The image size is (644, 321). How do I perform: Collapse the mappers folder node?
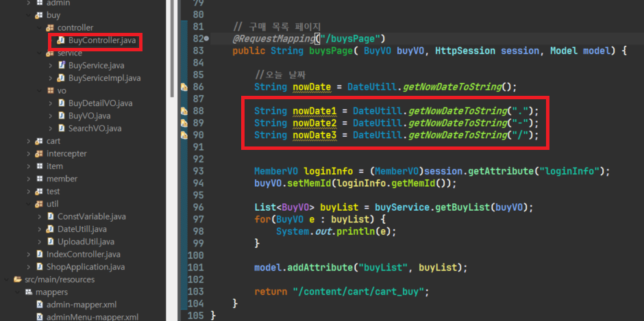click(x=18, y=292)
